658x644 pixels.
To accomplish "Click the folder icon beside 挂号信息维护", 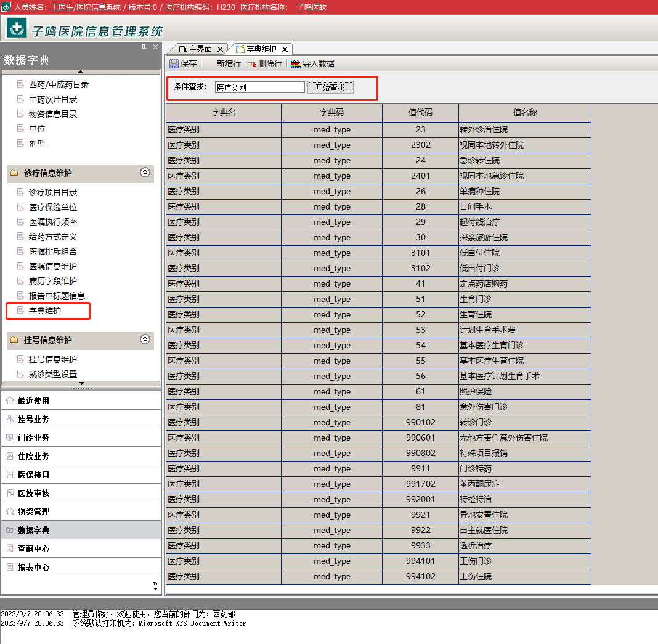I will 14,340.
